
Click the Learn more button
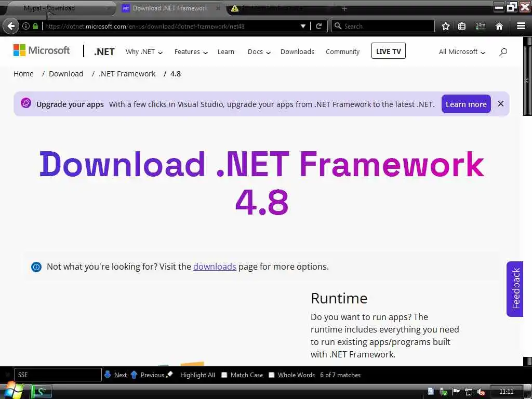pyautogui.click(x=466, y=104)
